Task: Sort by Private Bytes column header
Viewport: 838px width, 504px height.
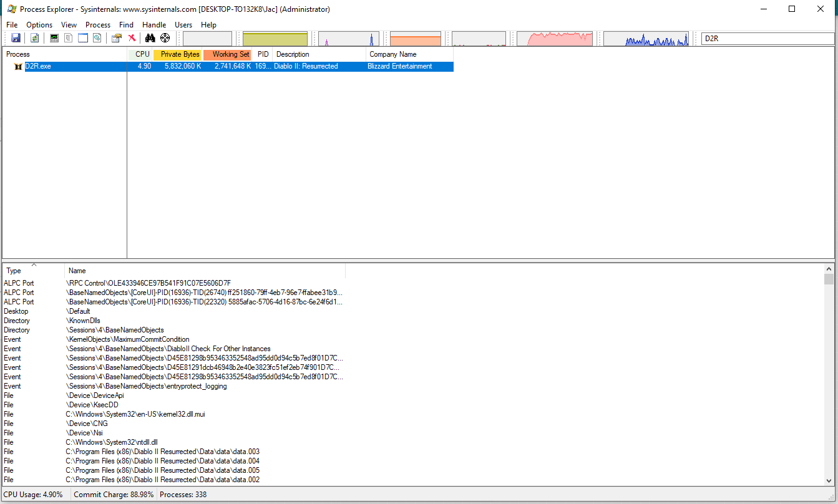Action: coord(178,54)
